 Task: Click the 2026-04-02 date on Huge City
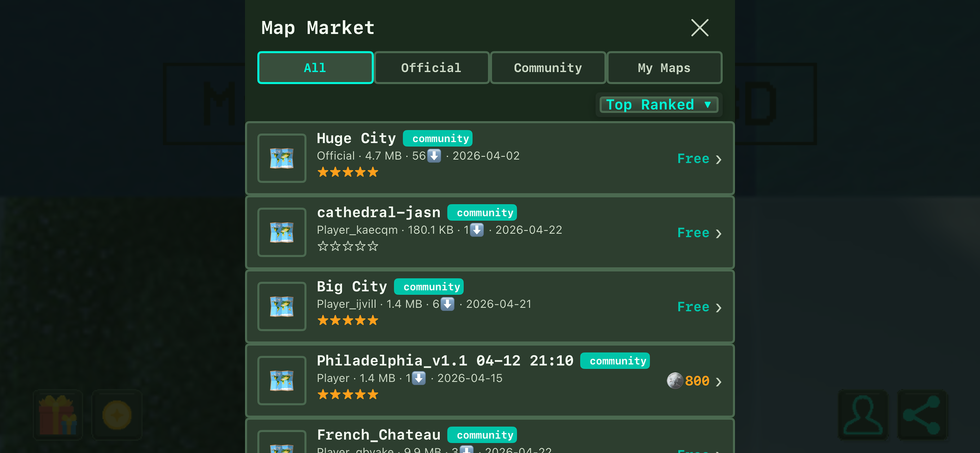[486, 156]
